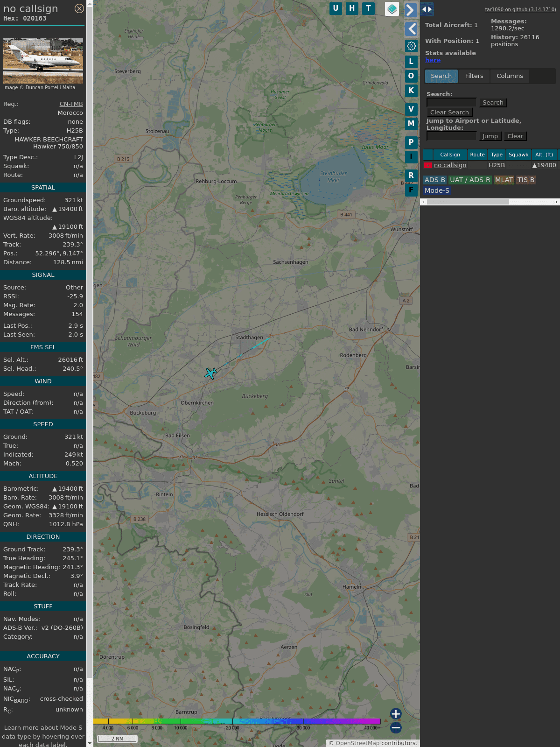Sort table by Alt. (ft) column
The image size is (560, 747).
click(544, 155)
